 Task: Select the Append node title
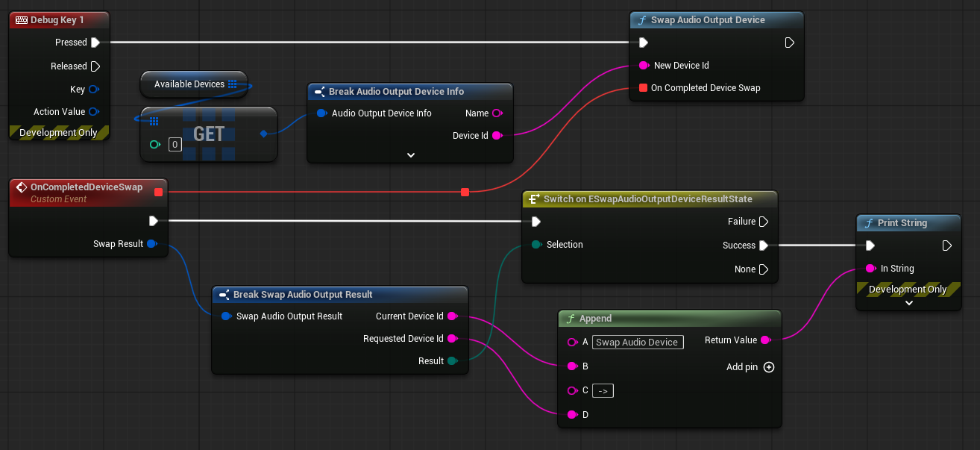(595, 319)
